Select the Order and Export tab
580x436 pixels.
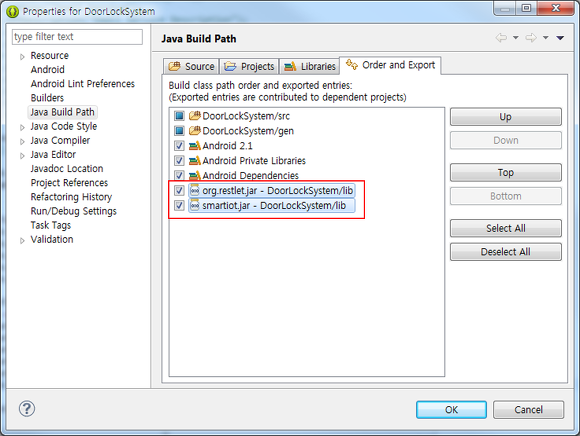pos(390,65)
